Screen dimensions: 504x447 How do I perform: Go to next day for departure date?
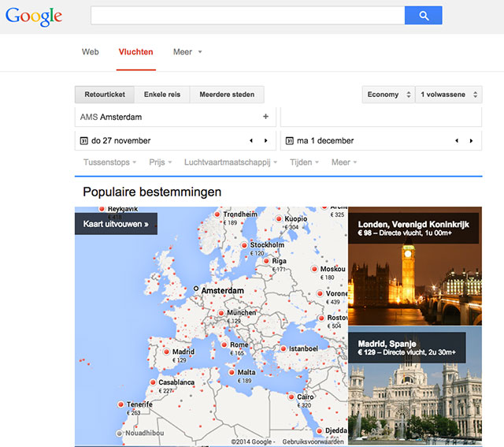[x=266, y=140]
